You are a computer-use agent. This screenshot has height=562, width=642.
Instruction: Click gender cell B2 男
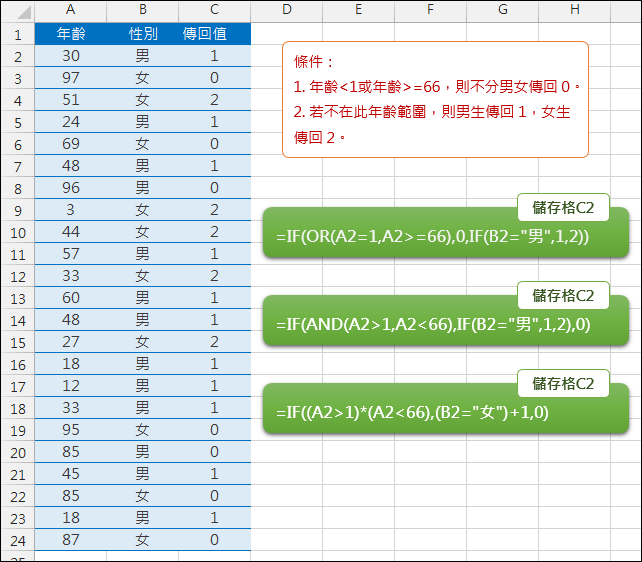pos(142,56)
